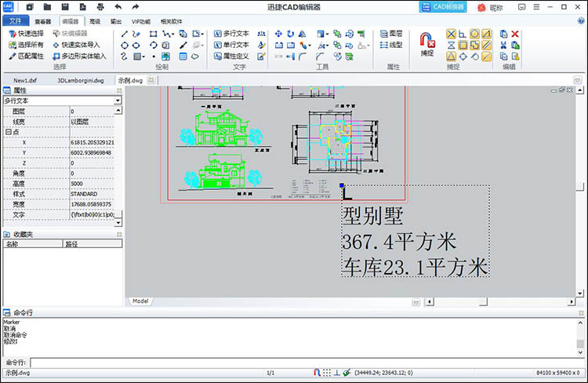
Task: Switch to the 查看器 ribbon tab
Action: pos(43,21)
